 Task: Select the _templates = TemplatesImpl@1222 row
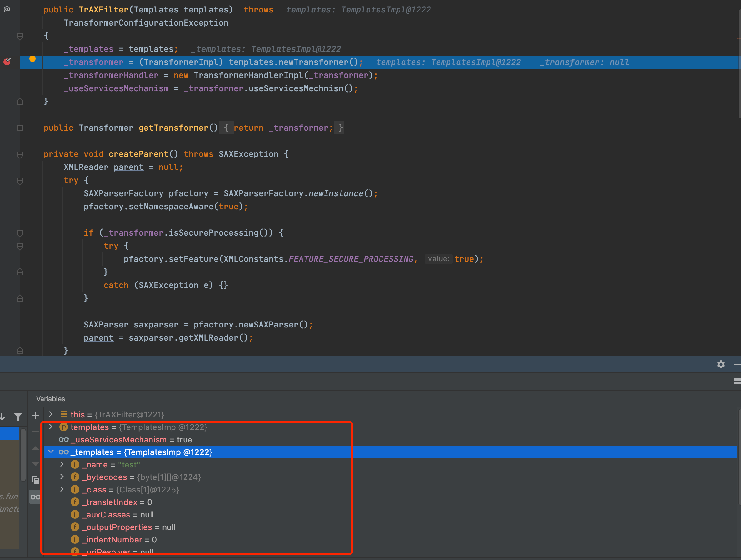[x=390, y=452]
